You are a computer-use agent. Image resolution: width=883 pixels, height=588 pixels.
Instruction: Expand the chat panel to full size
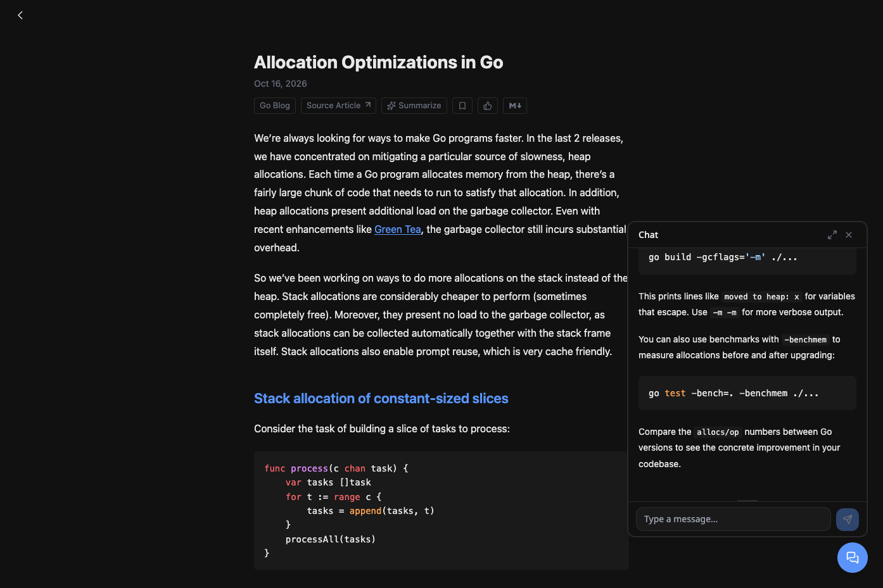pos(832,235)
